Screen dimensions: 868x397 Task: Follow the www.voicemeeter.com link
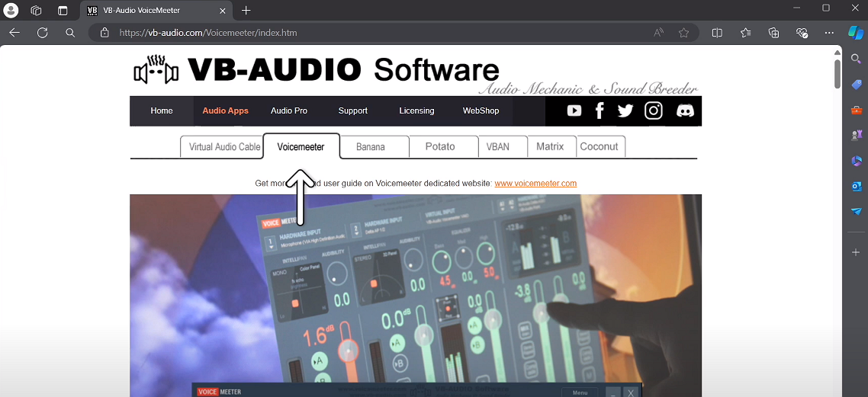[x=536, y=183]
